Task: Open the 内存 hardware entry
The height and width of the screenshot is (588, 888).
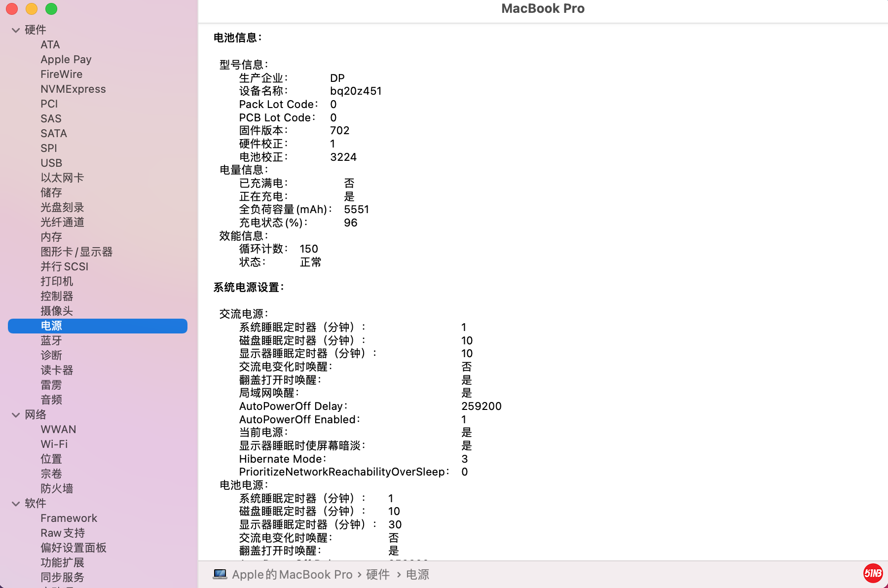Action: (51, 237)
